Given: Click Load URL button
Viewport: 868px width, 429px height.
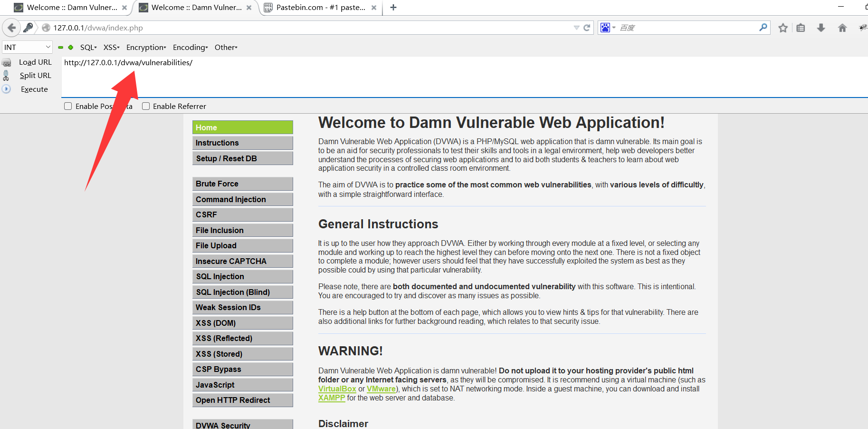Looking at the screenshot, I should tap(35, 62).
